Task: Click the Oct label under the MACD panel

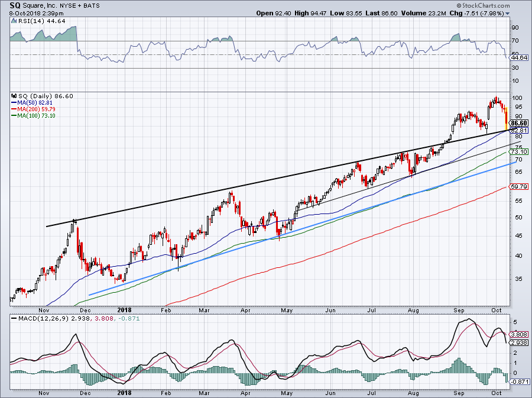Action: 497,393
